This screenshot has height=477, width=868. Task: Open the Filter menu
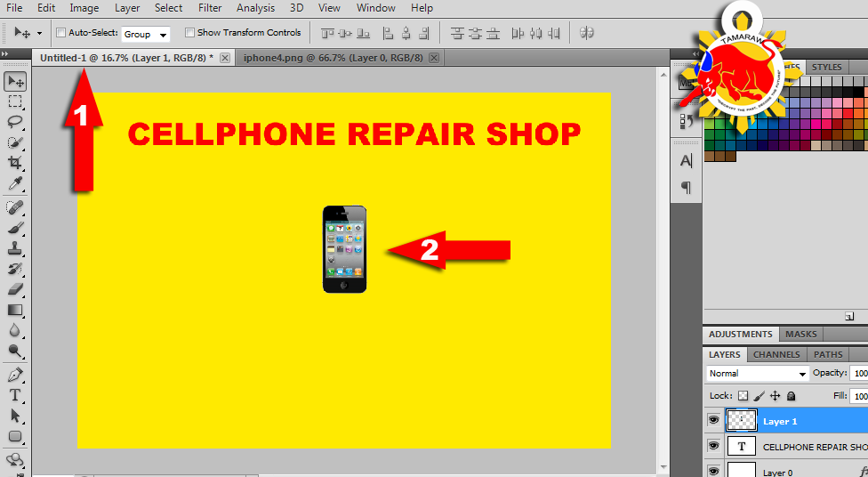(x=210, y=8)
